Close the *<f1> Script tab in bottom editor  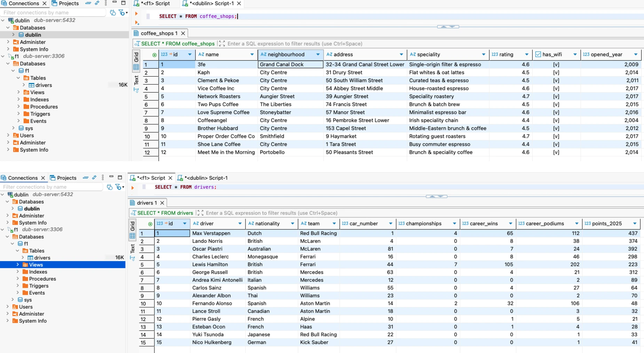(170, 178)
